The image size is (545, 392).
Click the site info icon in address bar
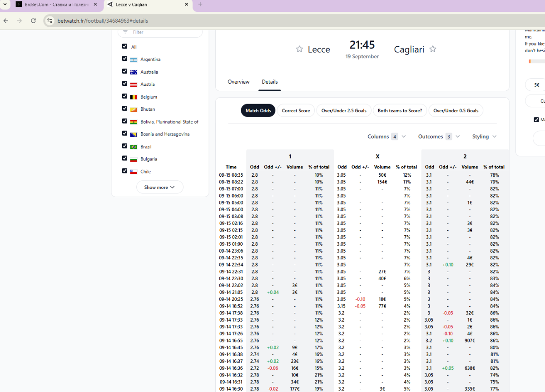click(50, 21)
